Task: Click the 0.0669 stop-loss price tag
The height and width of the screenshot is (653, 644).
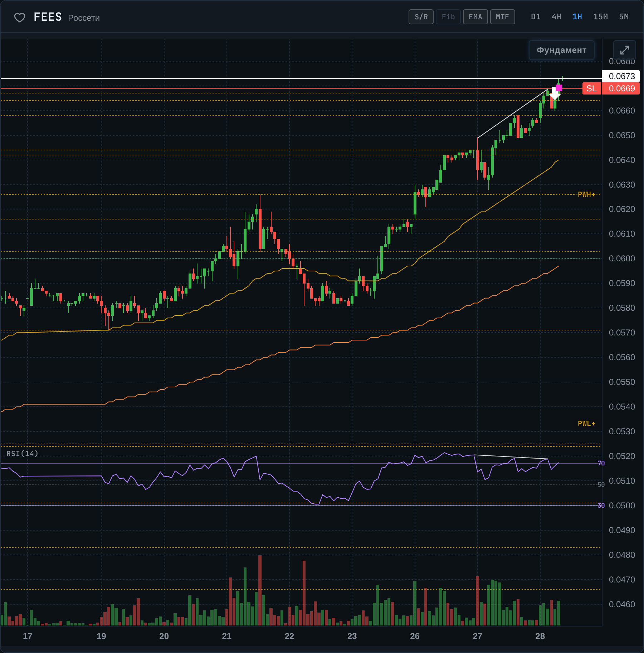Action: coord(621,88)
